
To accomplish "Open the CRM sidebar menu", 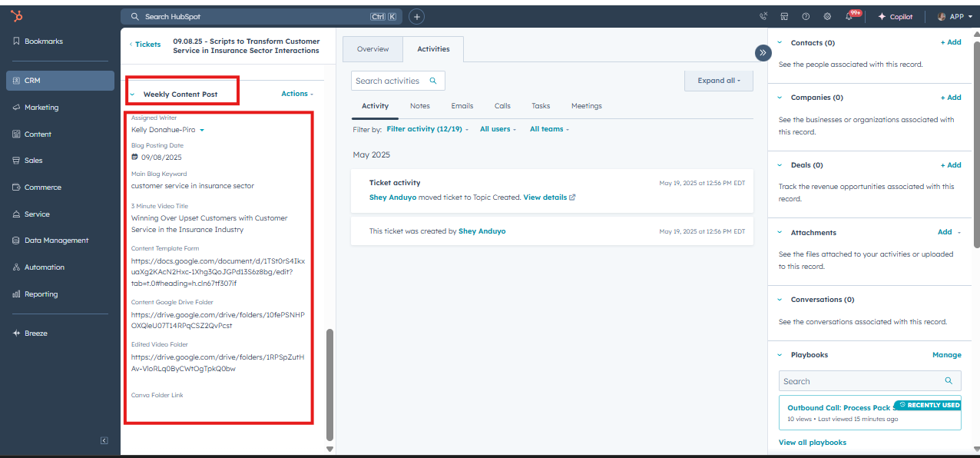I will [x=60, y=81].
